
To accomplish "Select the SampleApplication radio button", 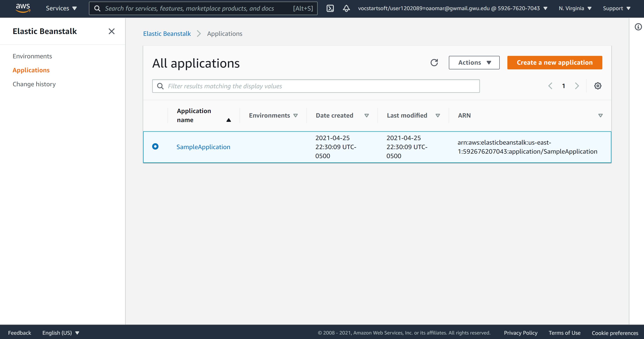I will (x=155, y=146).
